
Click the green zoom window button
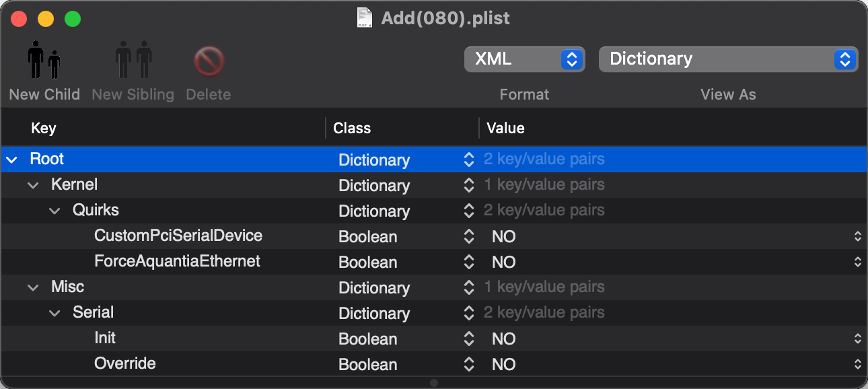coord(72,19)
